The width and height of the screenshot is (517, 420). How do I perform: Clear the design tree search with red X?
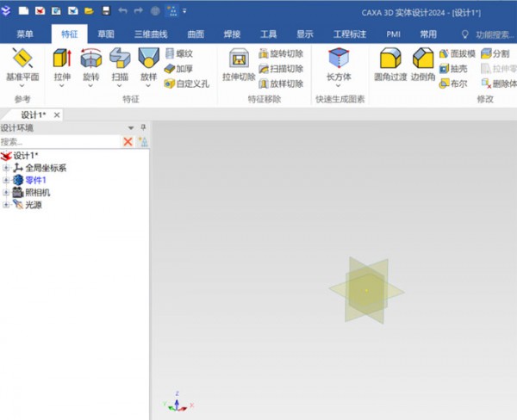point(128,142)
